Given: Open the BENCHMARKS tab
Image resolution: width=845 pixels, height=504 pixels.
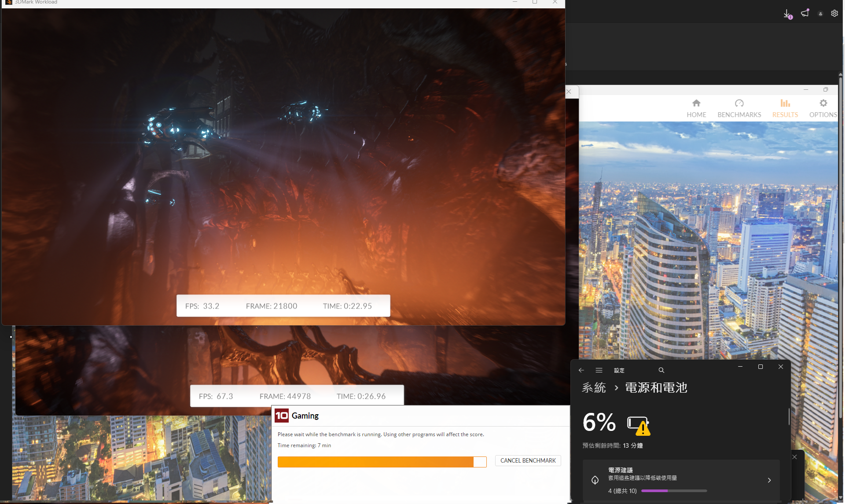Looking at the screenshot, I should pyautogui.click(x=739, y=108).
